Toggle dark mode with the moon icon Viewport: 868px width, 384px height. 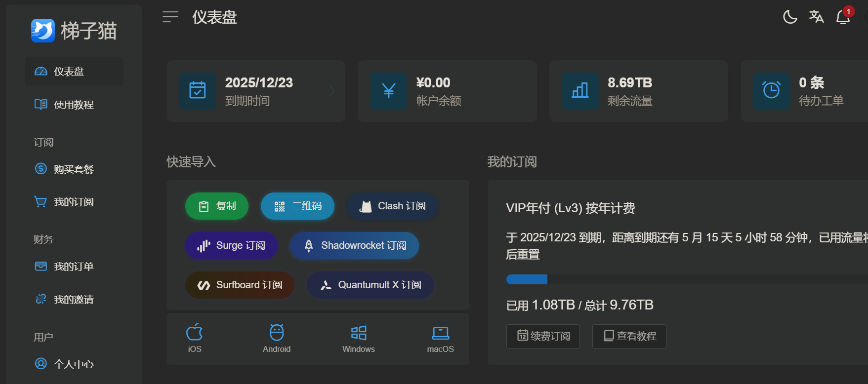pos(790,17)
